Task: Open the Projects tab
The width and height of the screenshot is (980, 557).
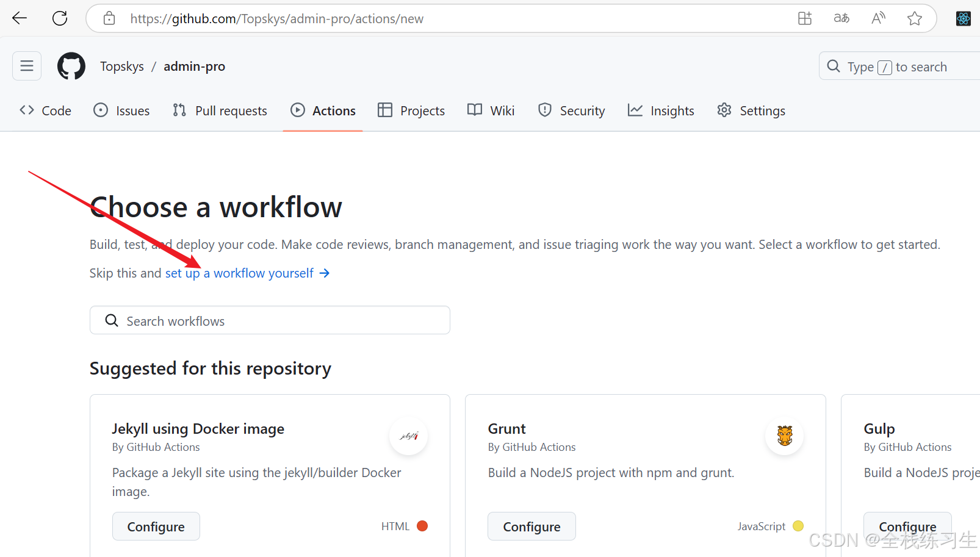Action: click(411, 110)
